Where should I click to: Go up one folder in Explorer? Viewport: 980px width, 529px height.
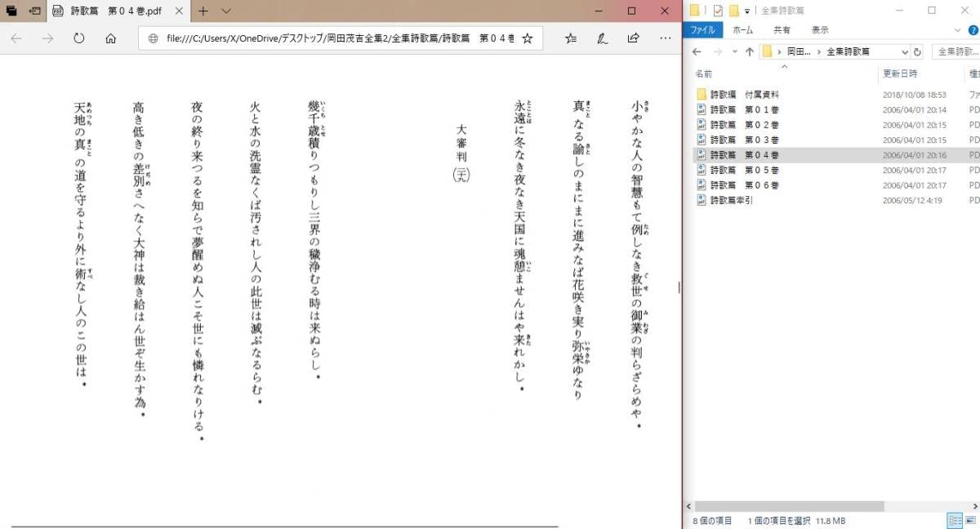[749, 51]
